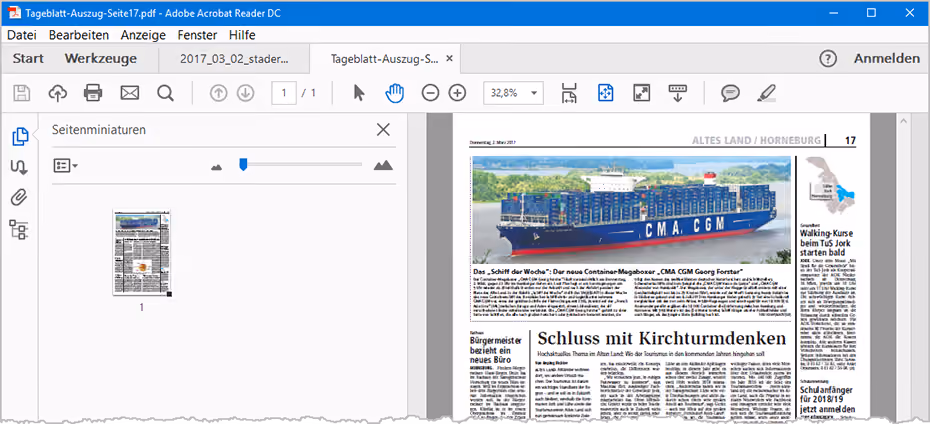Choose the selection arrow tool

[x=359, y=93]
